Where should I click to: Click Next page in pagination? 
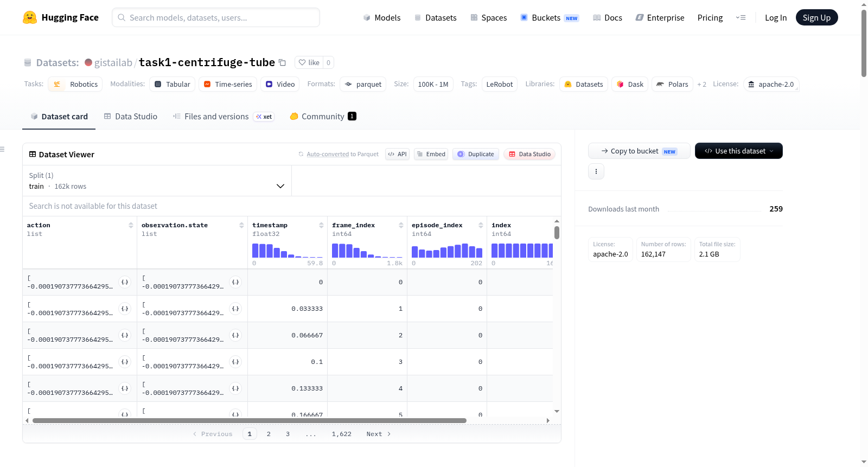point(379,434)
